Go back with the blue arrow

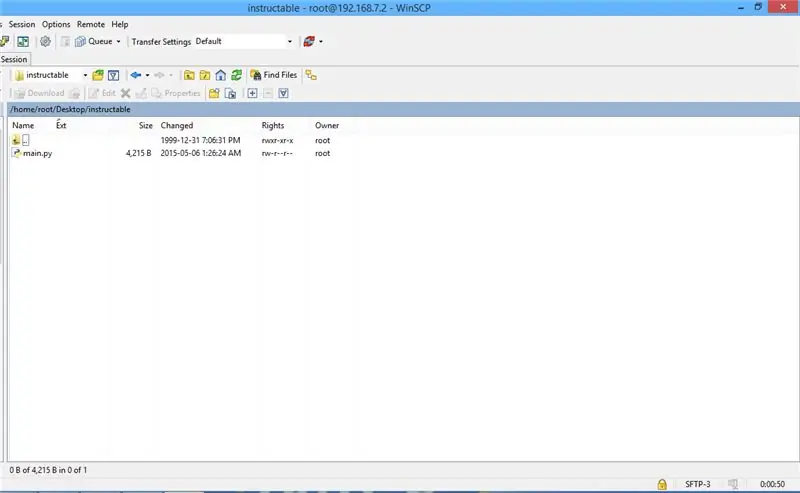click(135, 75)
